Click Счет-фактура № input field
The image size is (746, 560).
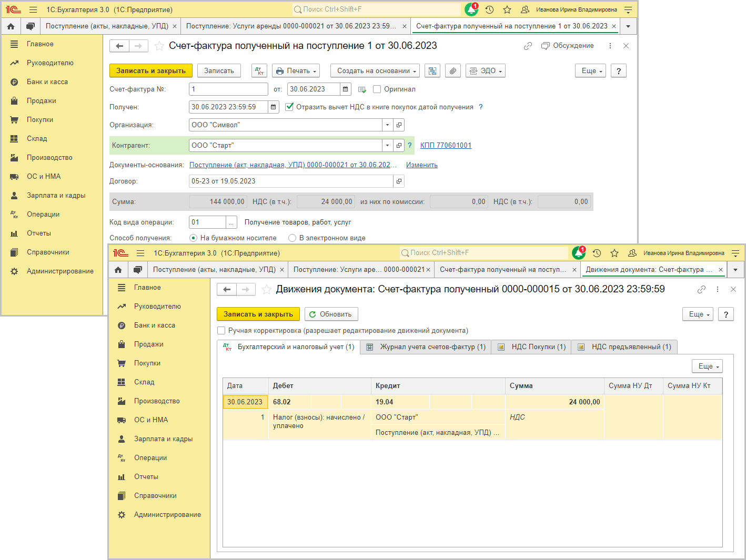tap(228, 89)
